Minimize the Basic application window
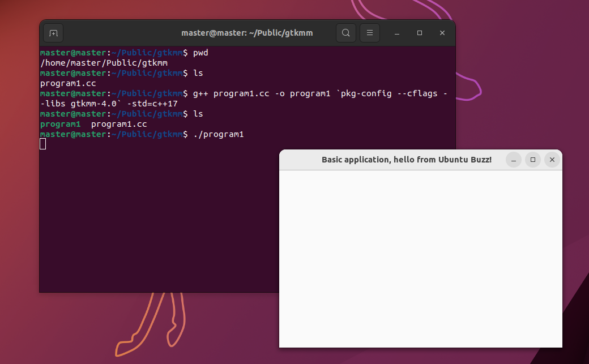This screenshot has height=364, width=589. coord(514,160)
